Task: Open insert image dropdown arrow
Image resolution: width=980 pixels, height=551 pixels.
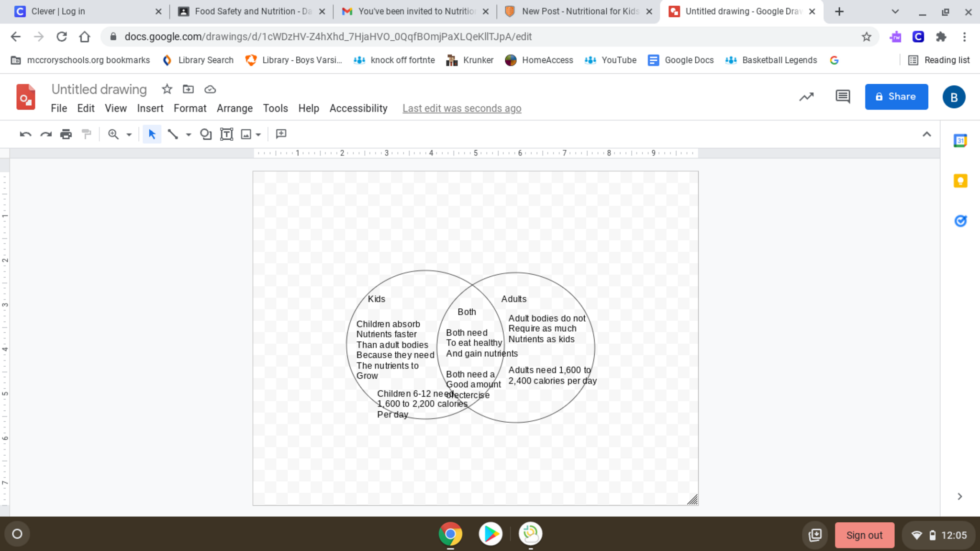Action: click(x=258, y=135)
